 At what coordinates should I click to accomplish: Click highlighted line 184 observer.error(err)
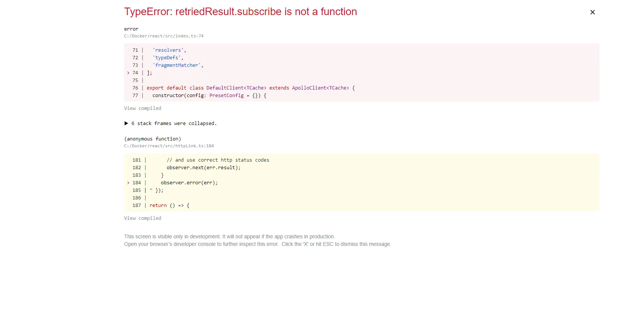(189, 183)
